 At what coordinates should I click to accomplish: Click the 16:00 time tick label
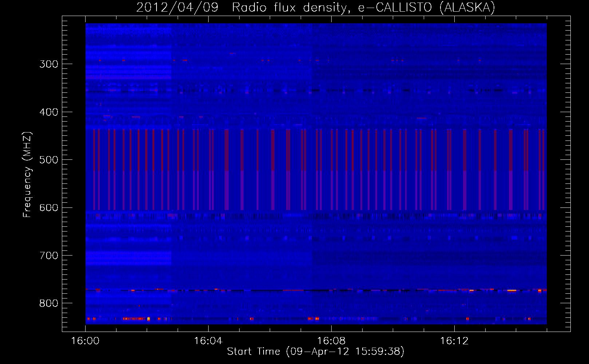pos(85,341)
